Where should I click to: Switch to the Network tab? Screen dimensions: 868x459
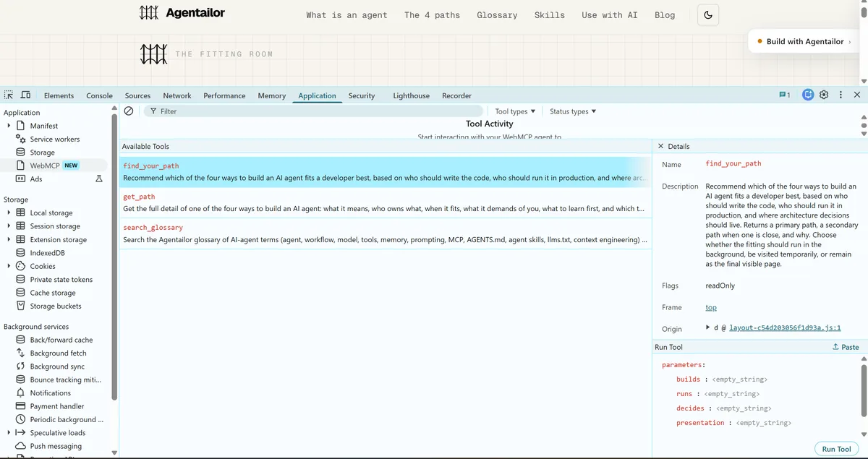click(177, 95)
